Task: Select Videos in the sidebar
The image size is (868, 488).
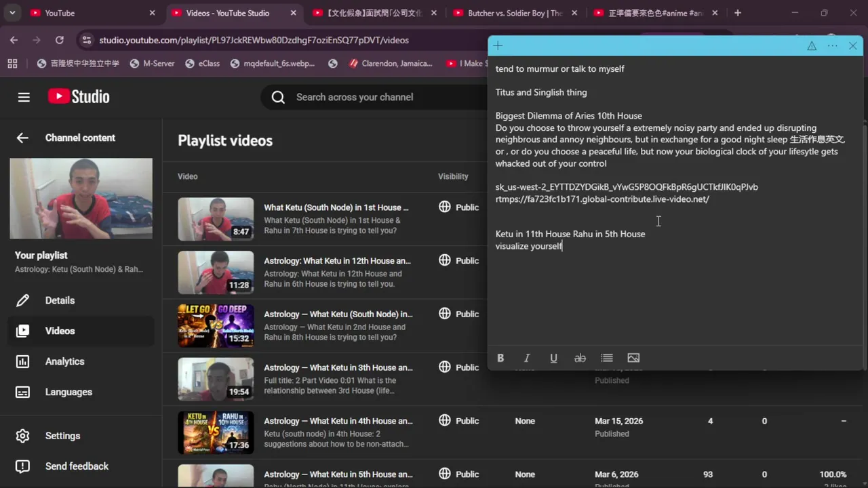Action: click(81, 331)
